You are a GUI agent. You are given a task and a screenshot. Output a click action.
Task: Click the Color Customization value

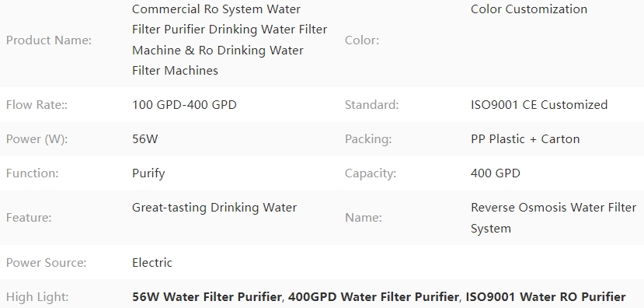click(528, 9)
